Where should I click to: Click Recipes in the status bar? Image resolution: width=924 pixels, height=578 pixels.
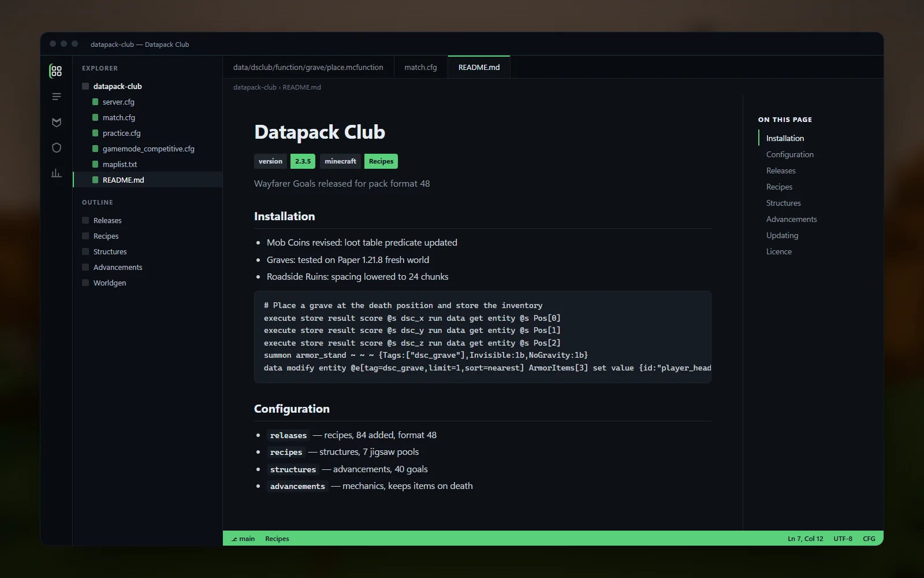(277, 539)
